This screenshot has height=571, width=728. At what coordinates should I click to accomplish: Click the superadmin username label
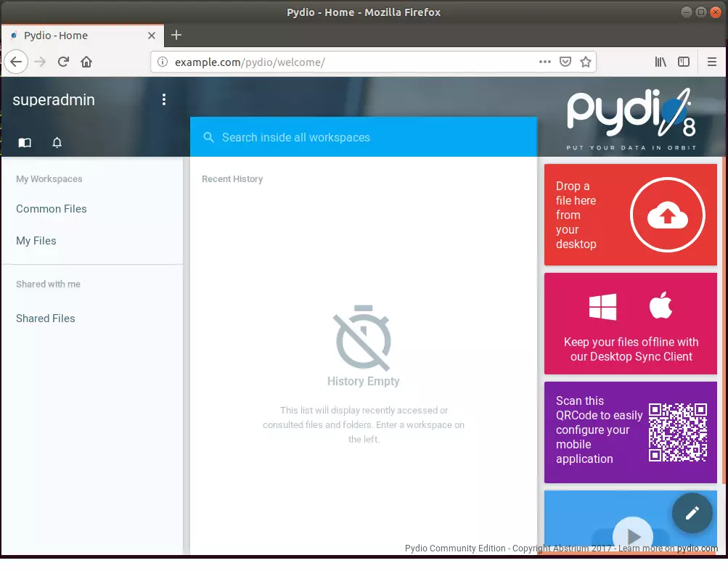(54, 100)
